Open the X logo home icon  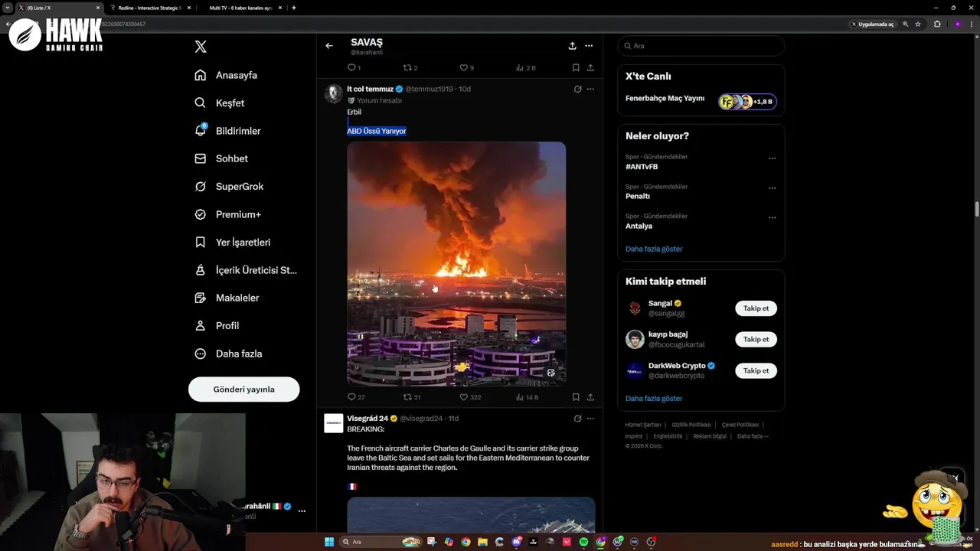pos(201,47)
